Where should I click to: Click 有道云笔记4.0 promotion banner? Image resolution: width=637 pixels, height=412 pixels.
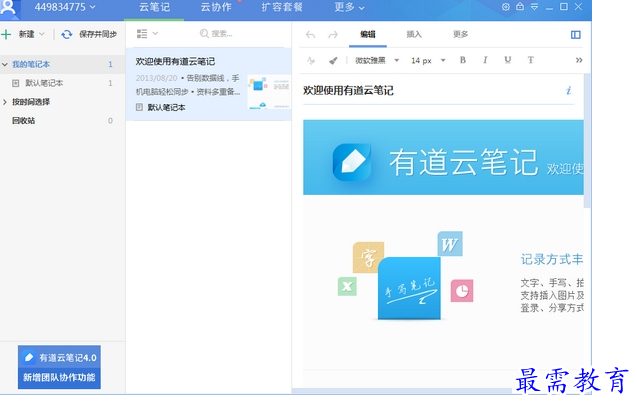tap(59, 367)
